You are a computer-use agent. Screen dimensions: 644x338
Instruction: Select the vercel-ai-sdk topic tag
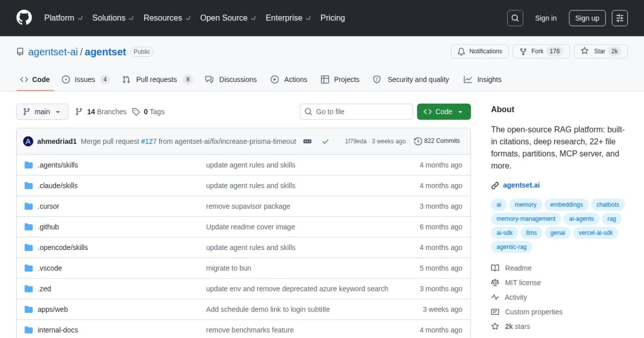click(596, 233)
